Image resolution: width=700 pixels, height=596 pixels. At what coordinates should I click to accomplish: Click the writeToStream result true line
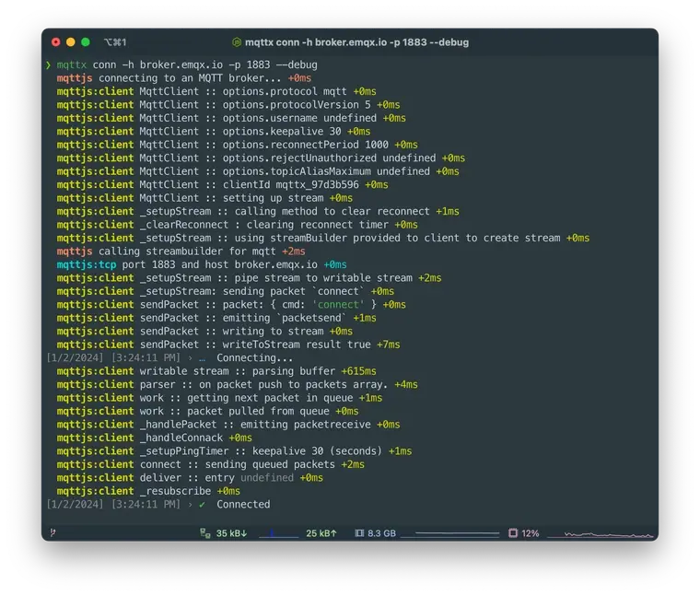click(x=228, y=345)
